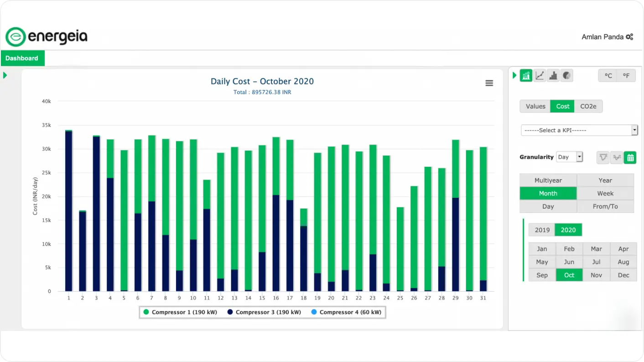Select the Nov month button
The width and height of the screenshot is (644, 362).
click(x=596, y=275)
